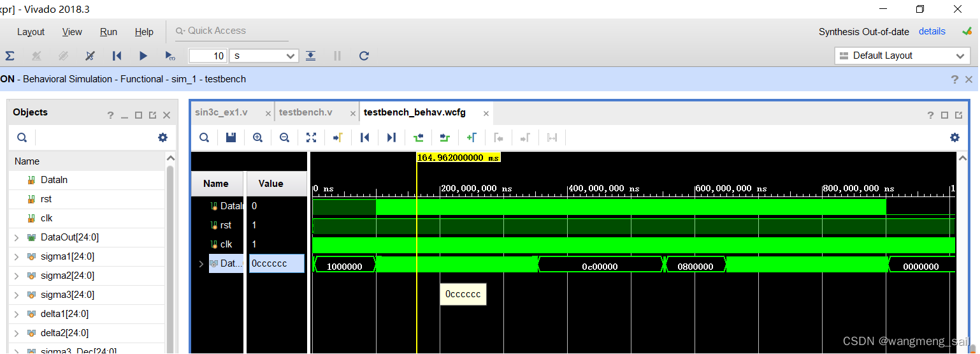
Task: Open waveform settings gear icon
Action: click(954, 137)
